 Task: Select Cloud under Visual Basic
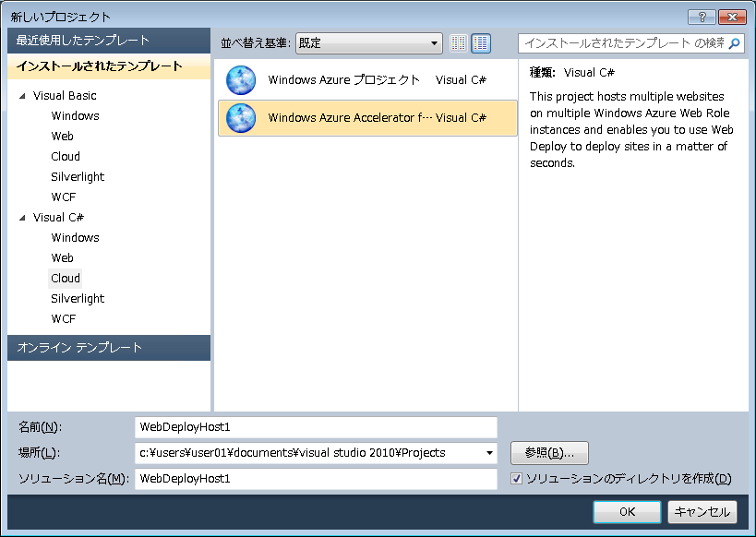click(66, 157)
